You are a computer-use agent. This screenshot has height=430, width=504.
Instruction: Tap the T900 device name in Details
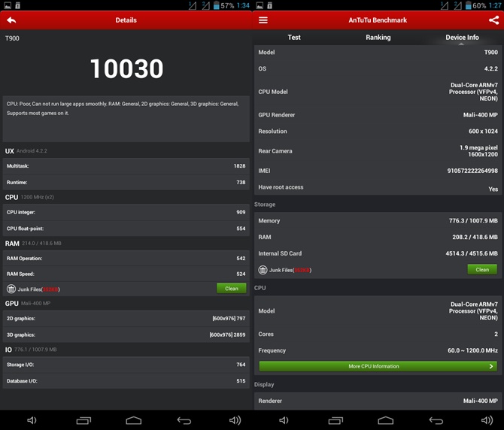click(x=12, y=38)
